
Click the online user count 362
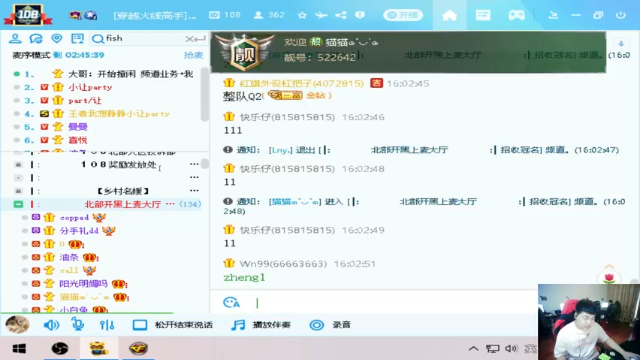[269, 15]
